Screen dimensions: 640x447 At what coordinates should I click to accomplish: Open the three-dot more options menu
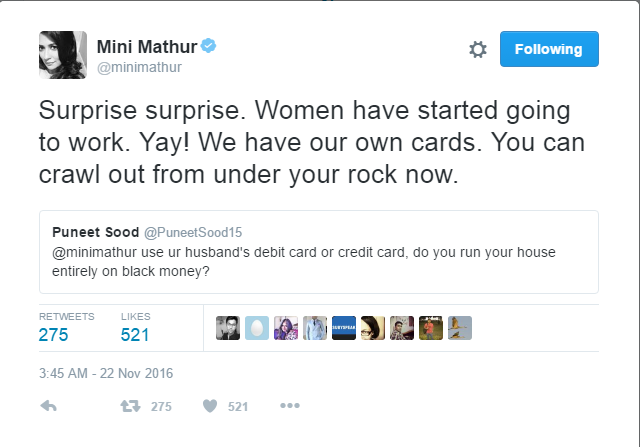coord(290,406)
